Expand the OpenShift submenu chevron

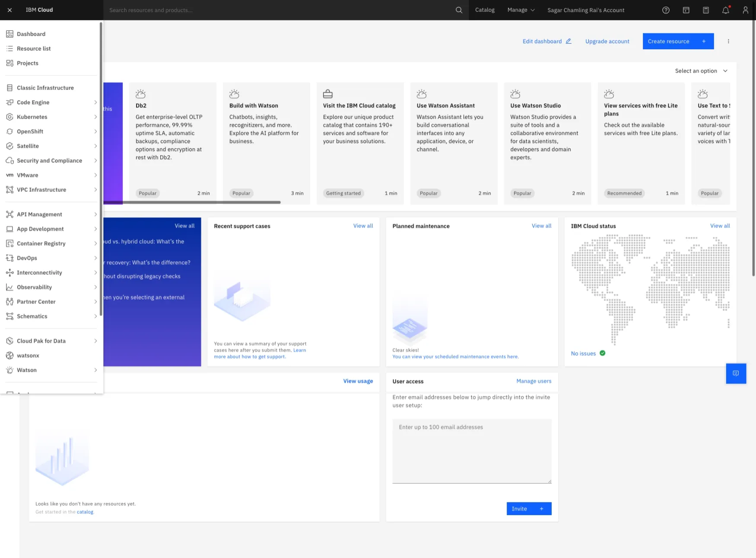click(x=95, y=131)
